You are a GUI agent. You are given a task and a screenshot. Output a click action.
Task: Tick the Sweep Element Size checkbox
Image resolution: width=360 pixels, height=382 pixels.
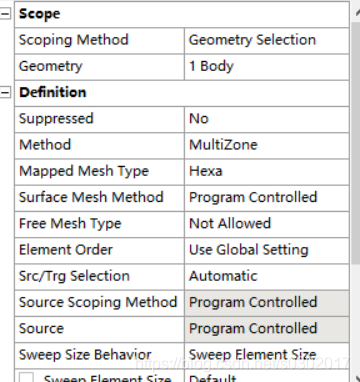click(x=26, y=378)
